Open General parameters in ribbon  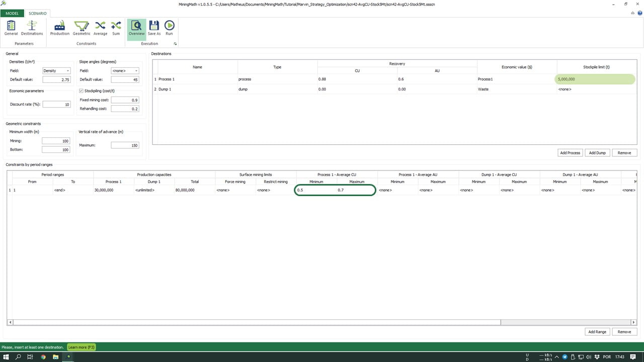click(x=11, y=28)
